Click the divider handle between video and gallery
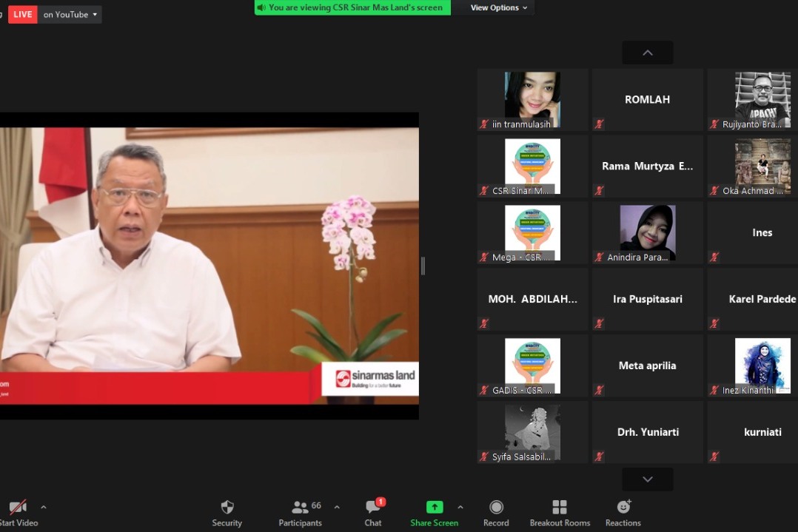The height and width of the screenshot is (532, 798). [x=423, y=266]
